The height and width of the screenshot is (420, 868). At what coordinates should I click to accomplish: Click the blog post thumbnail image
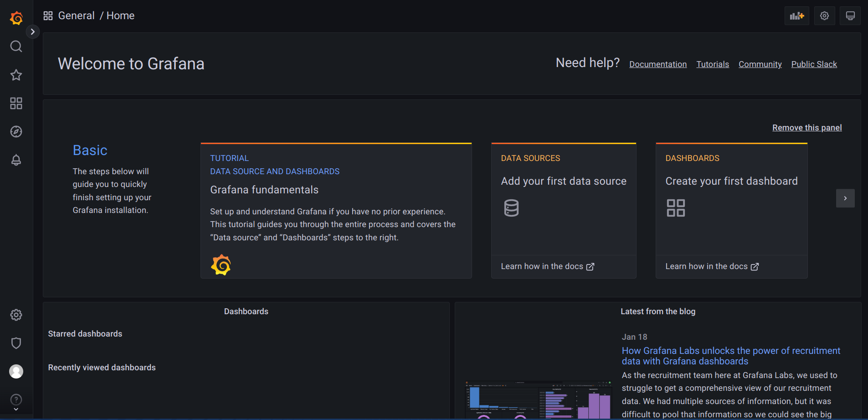point(538,400)
